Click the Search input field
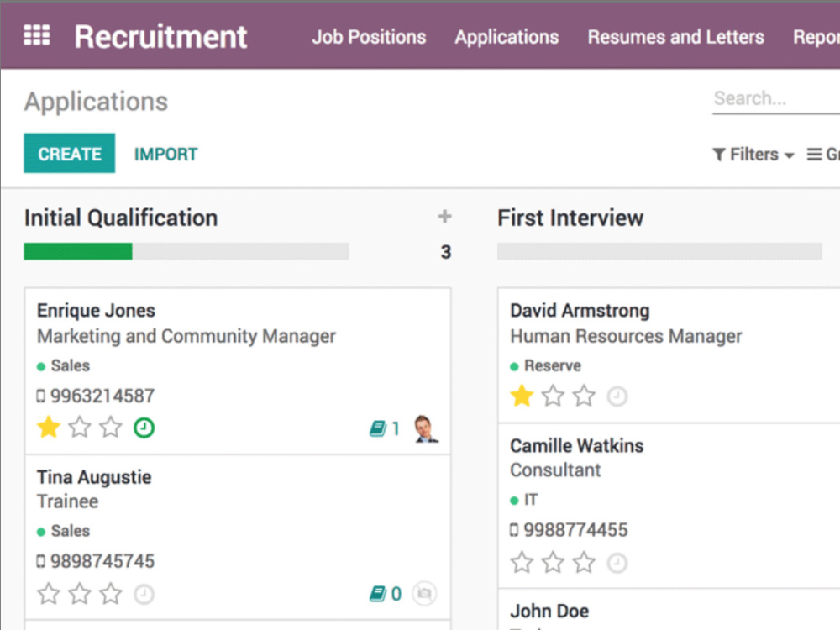The image size is (840, 630). (775, 98)
